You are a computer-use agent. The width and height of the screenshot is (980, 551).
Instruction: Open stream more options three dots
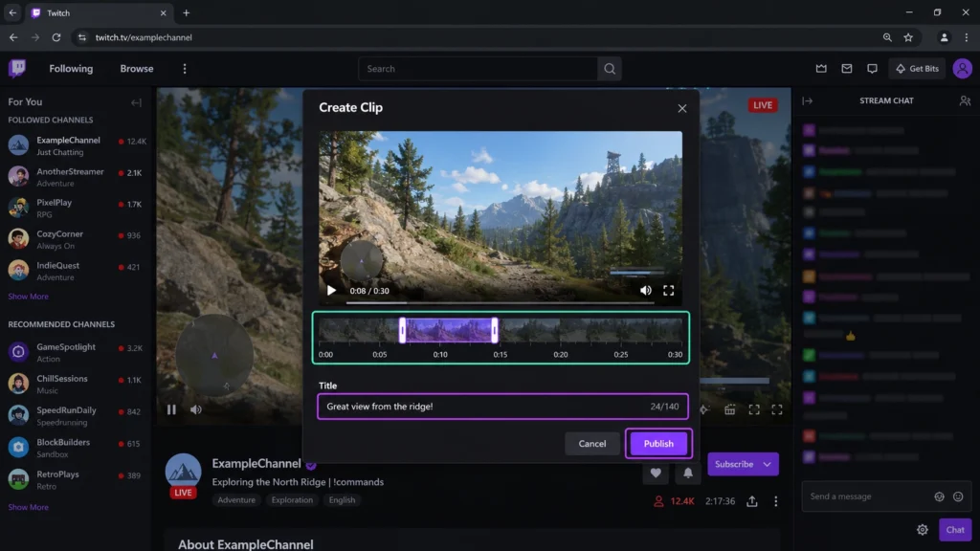pyautogui.click(x=775, y=501)
